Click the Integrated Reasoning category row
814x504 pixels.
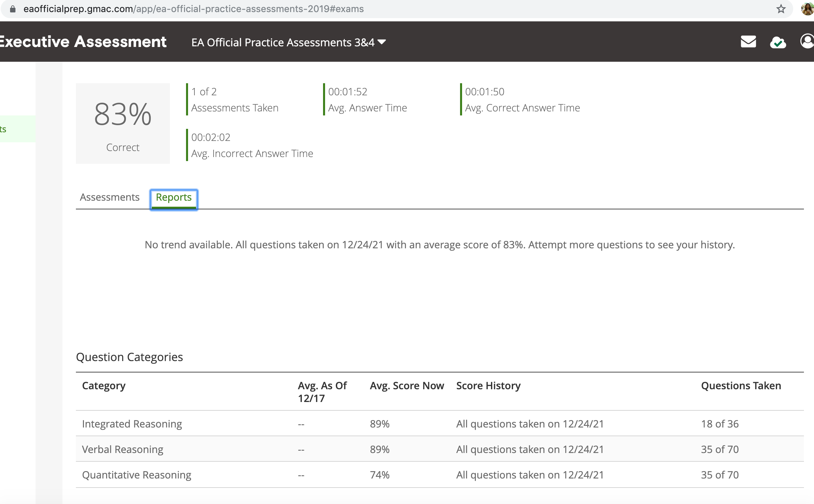pos(132,424)
